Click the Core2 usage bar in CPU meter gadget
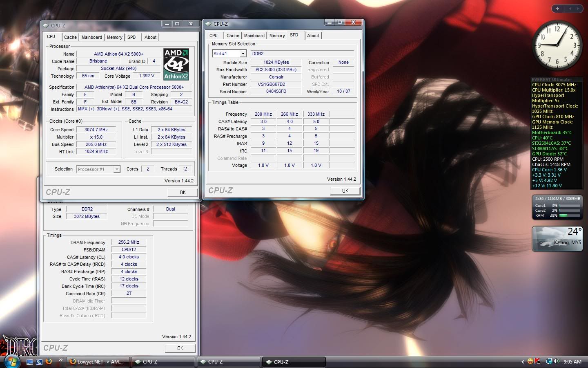588x368 pixels. point(569,211)
